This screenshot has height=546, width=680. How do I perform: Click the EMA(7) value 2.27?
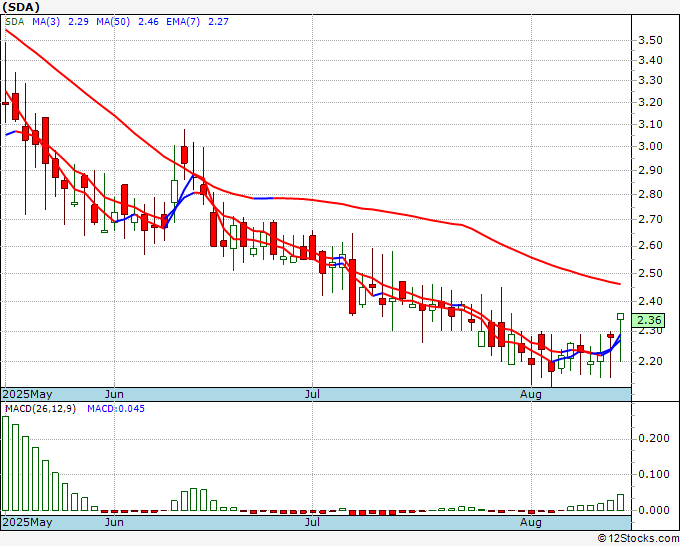click(218, 22)
